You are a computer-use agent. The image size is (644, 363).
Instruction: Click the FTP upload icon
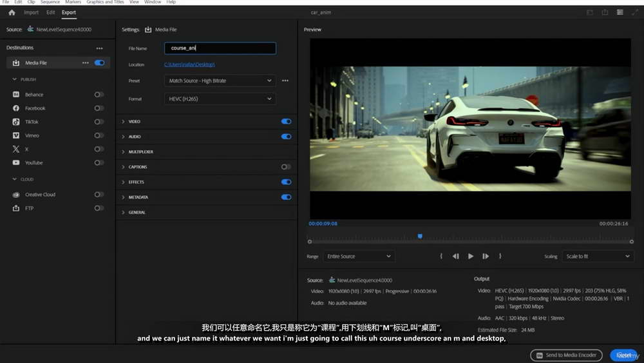16,208
